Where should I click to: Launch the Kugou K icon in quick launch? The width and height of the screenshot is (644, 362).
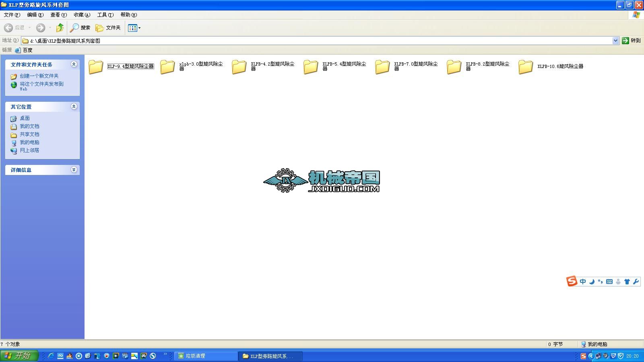coord(79,356)
